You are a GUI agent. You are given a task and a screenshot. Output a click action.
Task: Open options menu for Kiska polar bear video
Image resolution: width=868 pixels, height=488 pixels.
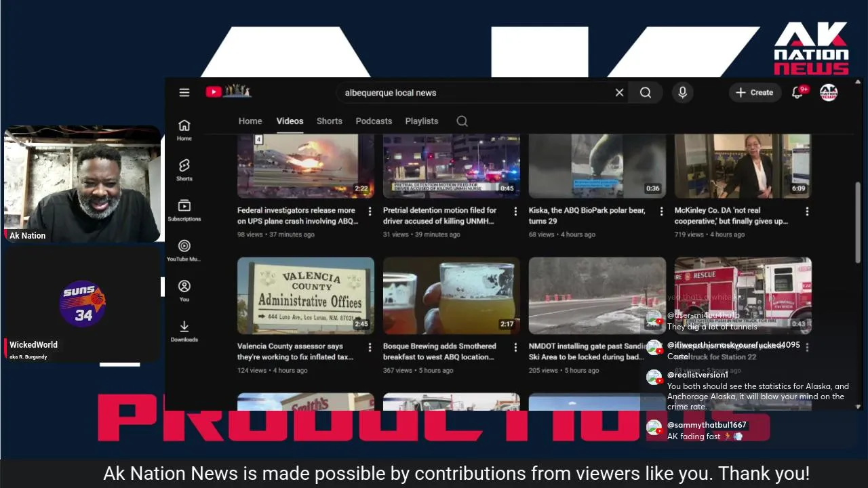[661, 211]
